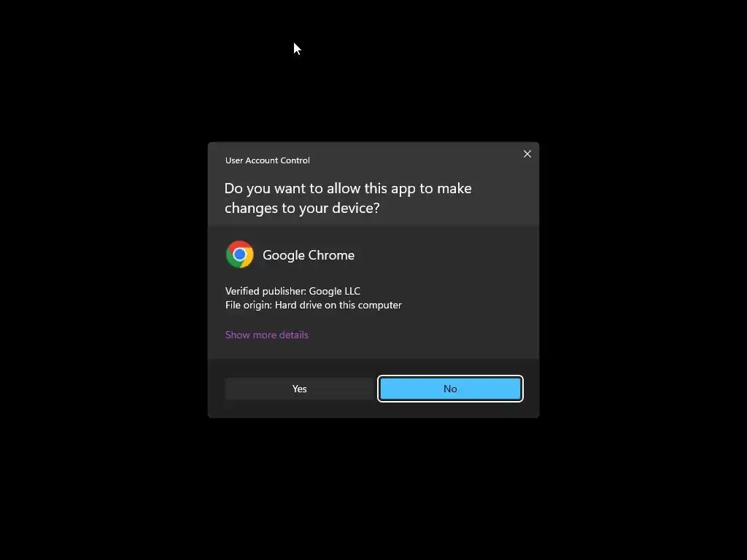Click the 'User Account Control' title text
Screen dimensions: 747x560
click(x=267, y=160)
